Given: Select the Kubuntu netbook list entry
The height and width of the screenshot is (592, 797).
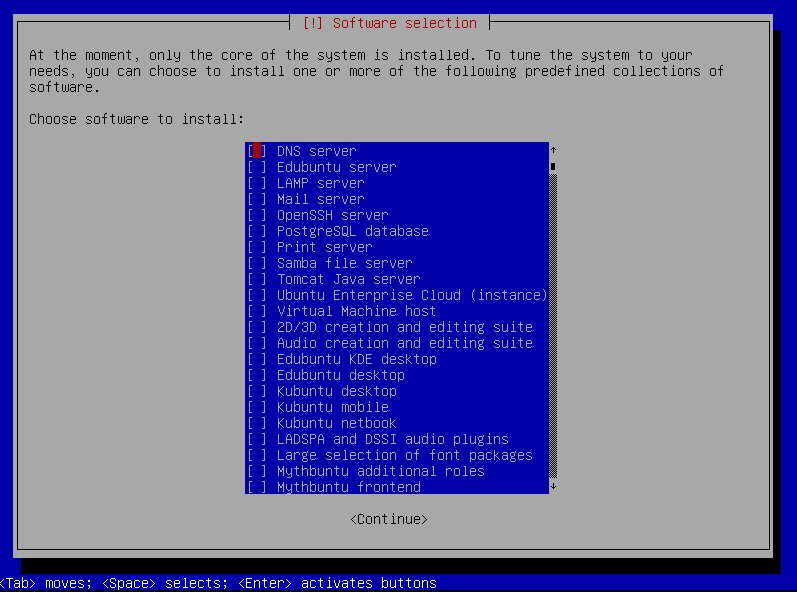Looking at the screenshot, I should pyautogui.click(x=397, y=423).
